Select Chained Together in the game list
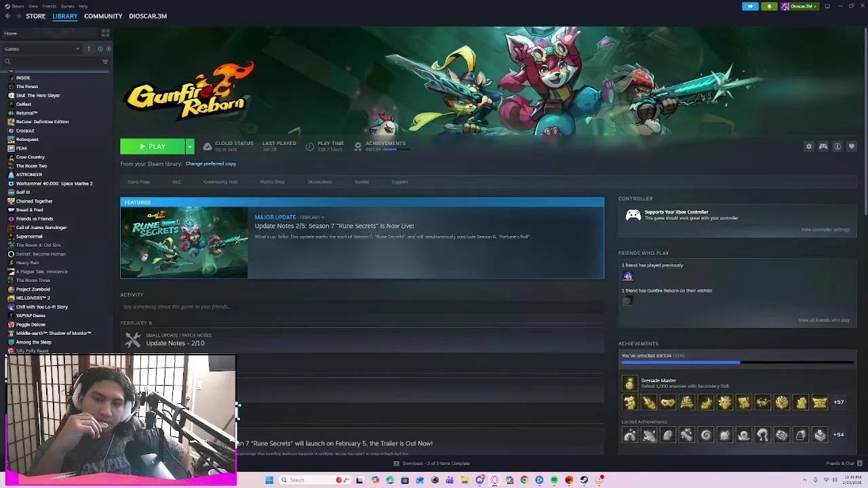Screen dimensions: 868x488 (34, 201)
